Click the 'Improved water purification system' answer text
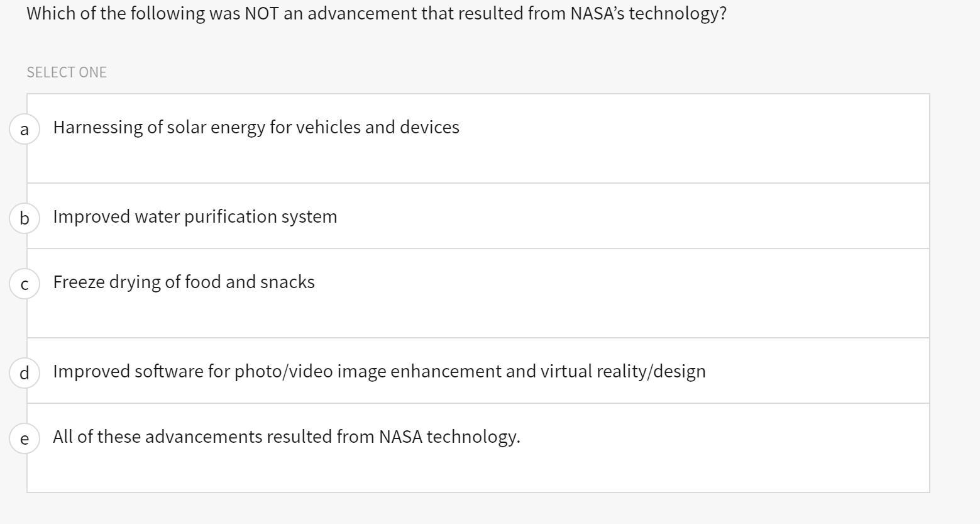 coord(195,216)
